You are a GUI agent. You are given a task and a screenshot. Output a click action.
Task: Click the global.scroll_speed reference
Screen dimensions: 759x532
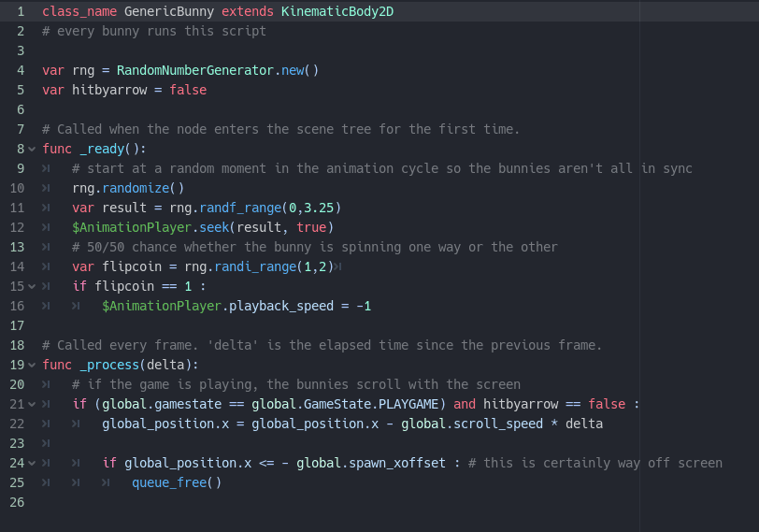pyautogui.click(x=472, y=424)
